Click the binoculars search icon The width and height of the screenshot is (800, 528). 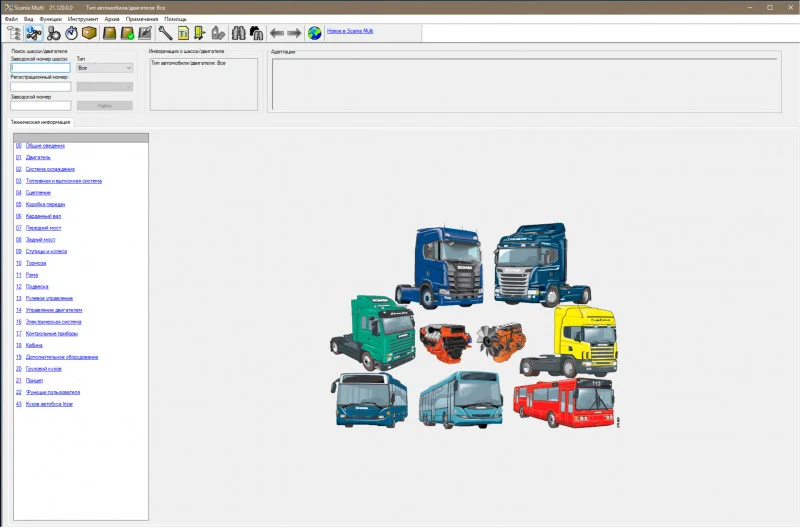(x=238, y=34)
